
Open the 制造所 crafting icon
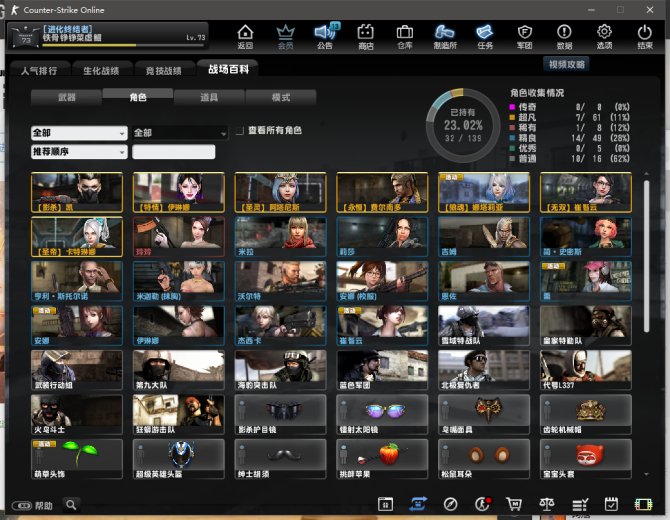coord(445,36)
